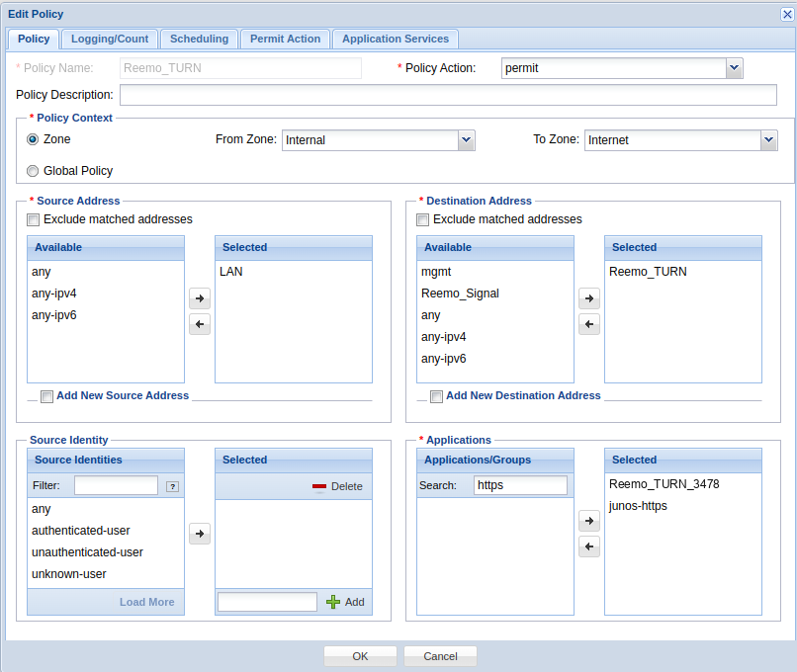Select 'any' in Destination Address Available list
Viewport: 797px width, 672px height.
click(x=495, y=315)
